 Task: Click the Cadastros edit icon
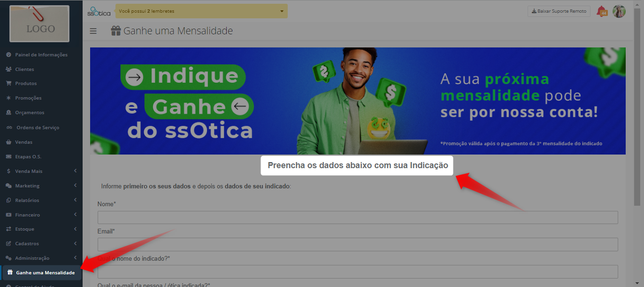[x=8, y=243]
